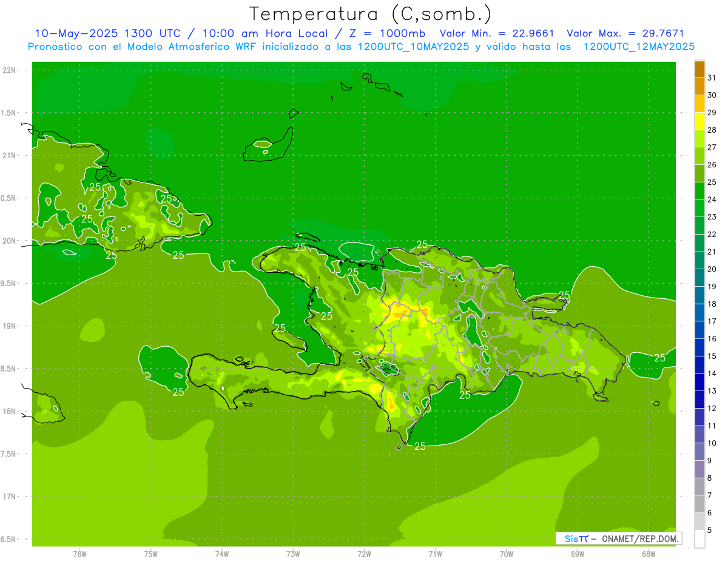This screenshot has width=728, height=562.
Task: Click the "68W" longitude axis label
Action: (x=649, y=554)
